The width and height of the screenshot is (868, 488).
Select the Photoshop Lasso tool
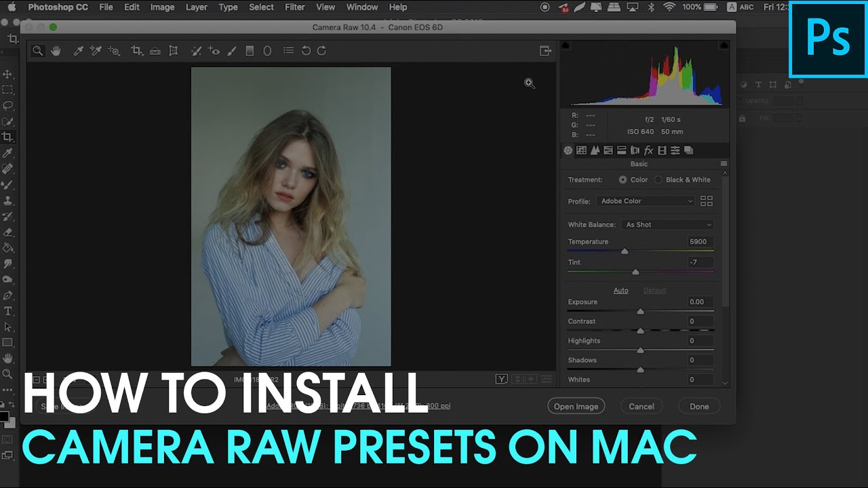8,106
